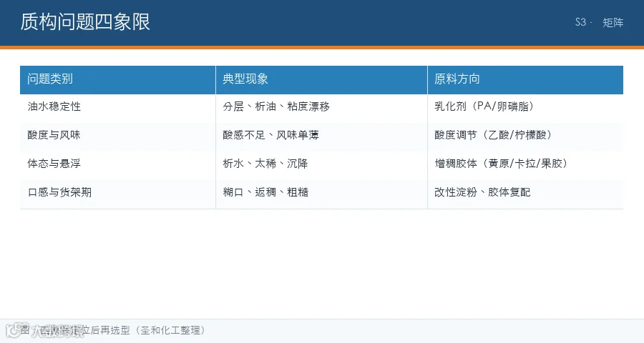
Task: Click the slide title 质构问题四象限
Action: click(x=85, y=21)
